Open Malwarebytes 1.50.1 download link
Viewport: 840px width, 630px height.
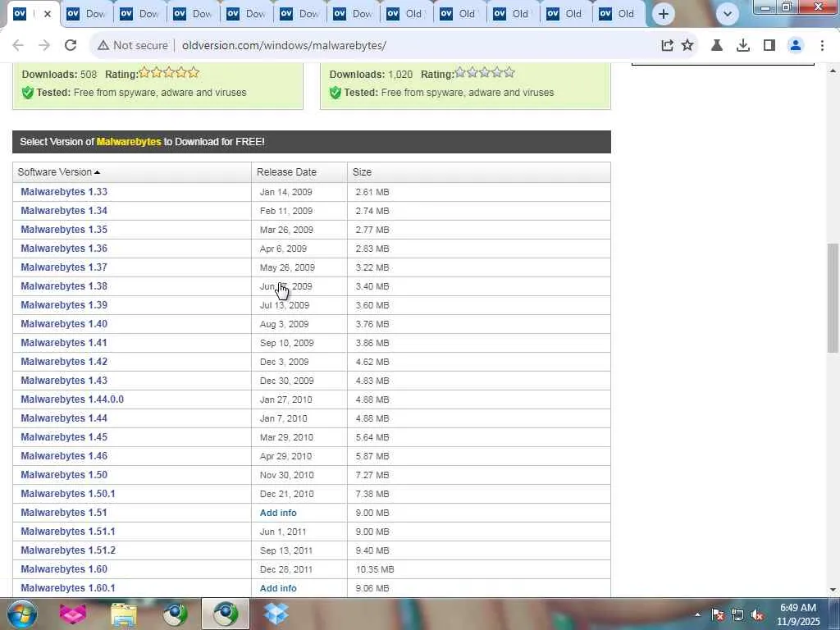67,493
